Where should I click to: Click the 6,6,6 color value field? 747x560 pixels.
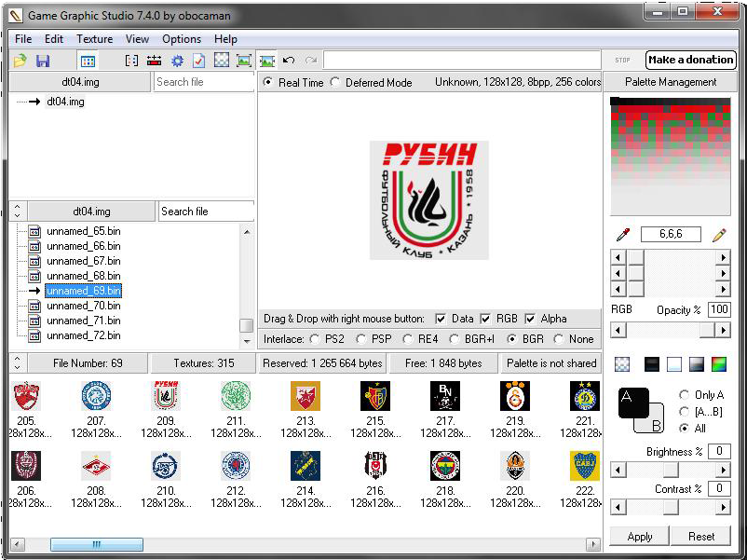671,234
